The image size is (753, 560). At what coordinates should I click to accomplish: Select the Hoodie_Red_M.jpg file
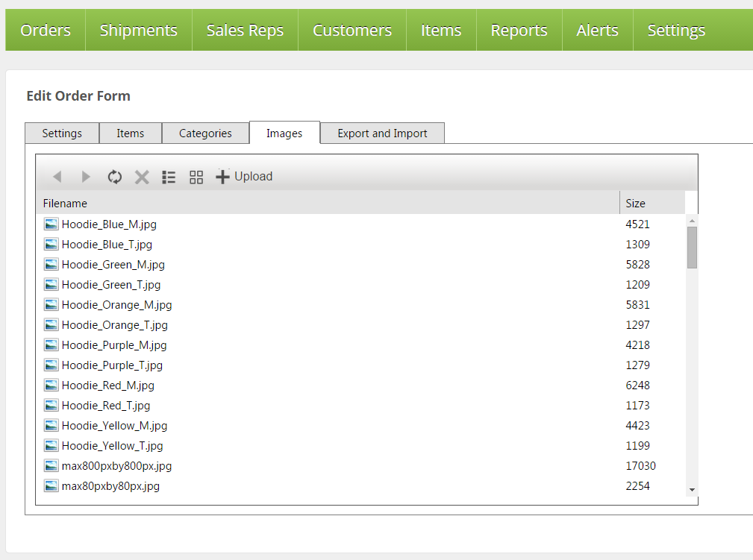(x=107, y=386)
